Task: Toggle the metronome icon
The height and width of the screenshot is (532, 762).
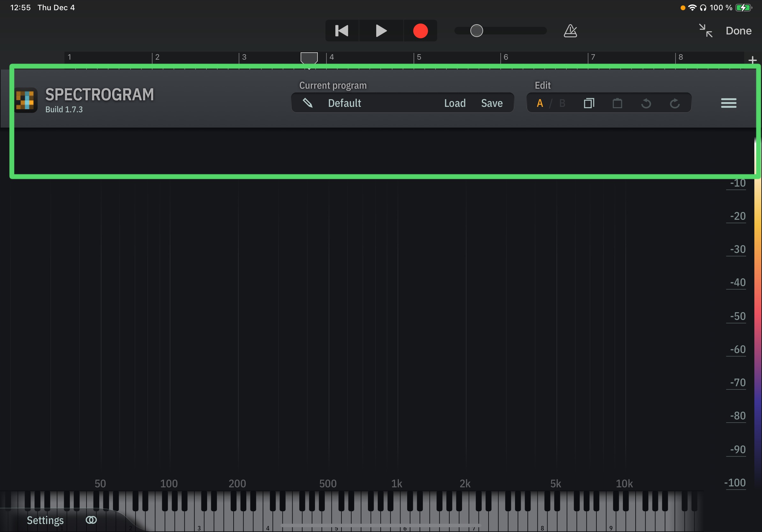Action: [x=570, y=31]
